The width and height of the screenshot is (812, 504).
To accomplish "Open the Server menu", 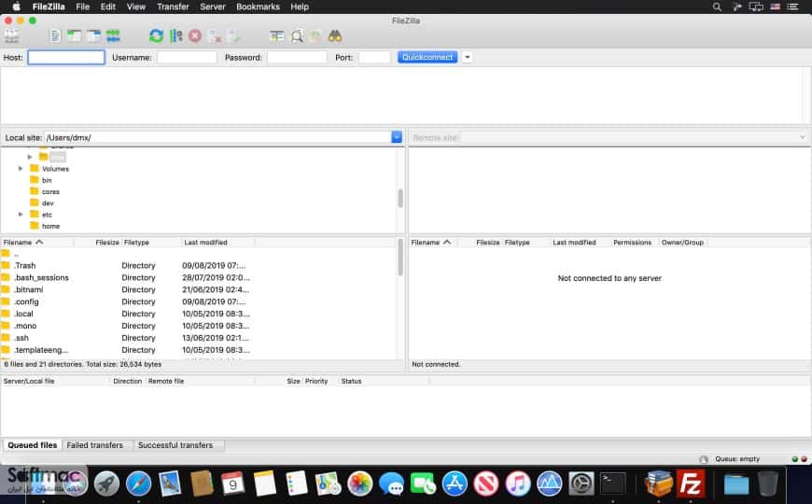I will tap(213, 7).
